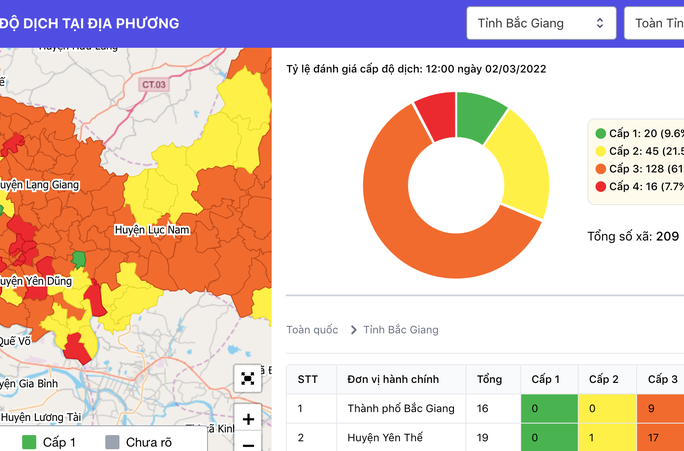Viewport: 684px width, 451px height.
Task: Select the Thành phố Bắc Giang table row
Action: (400, 408)
